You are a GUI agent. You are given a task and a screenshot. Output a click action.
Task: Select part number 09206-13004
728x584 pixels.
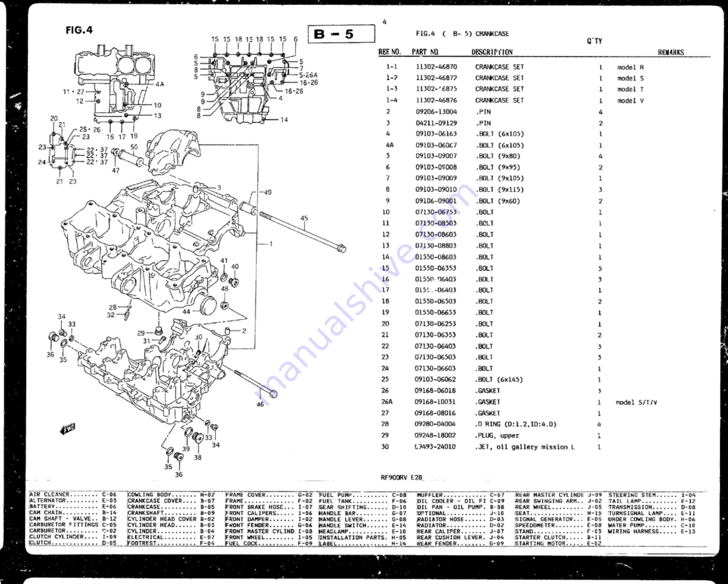click(x=436, y=111)
